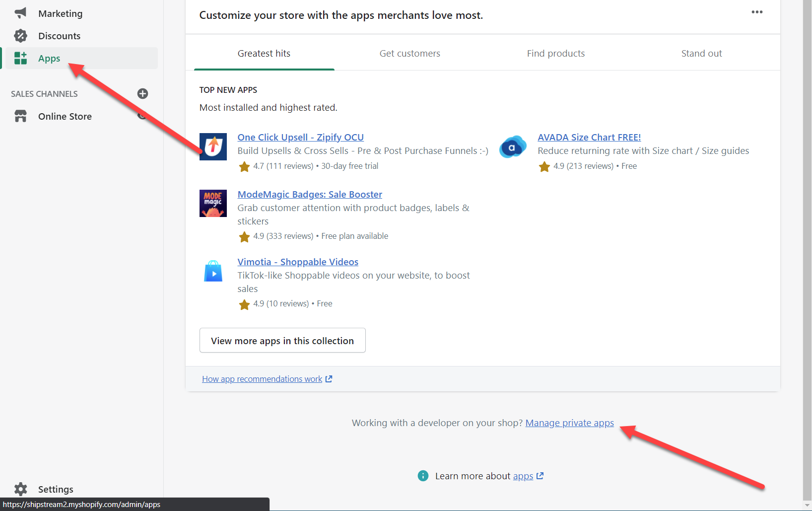Image resolution: width=812 pixels, height=511 pixels.
Task: Click the Apps grid icon in sidebar
Action: tap(20, 58)
